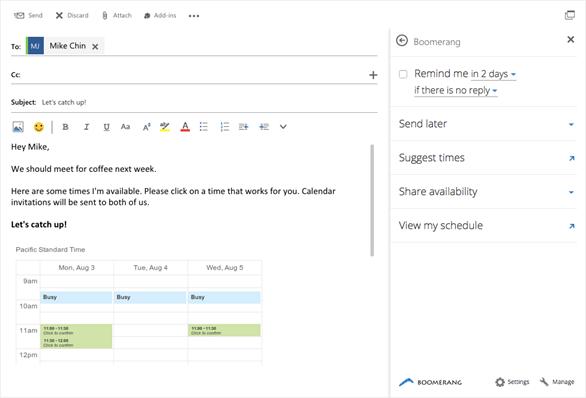
Task: Click the Tue, Aug 4 column header
Action: (151, 268)
